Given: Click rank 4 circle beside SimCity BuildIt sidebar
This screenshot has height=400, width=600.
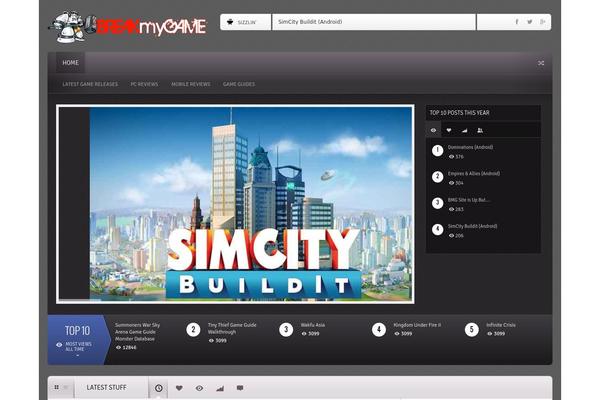Looking at the screenshot, I should (x=437, y=229).
